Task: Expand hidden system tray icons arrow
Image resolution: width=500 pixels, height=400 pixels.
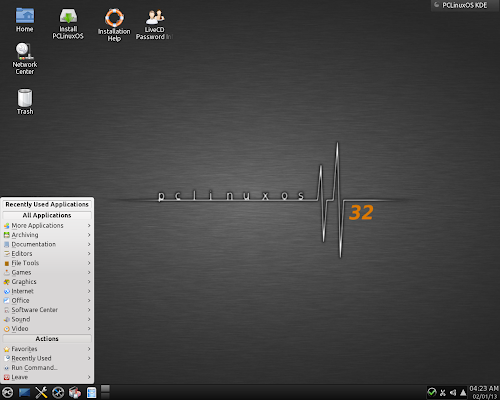Action: tap(463, 393)
